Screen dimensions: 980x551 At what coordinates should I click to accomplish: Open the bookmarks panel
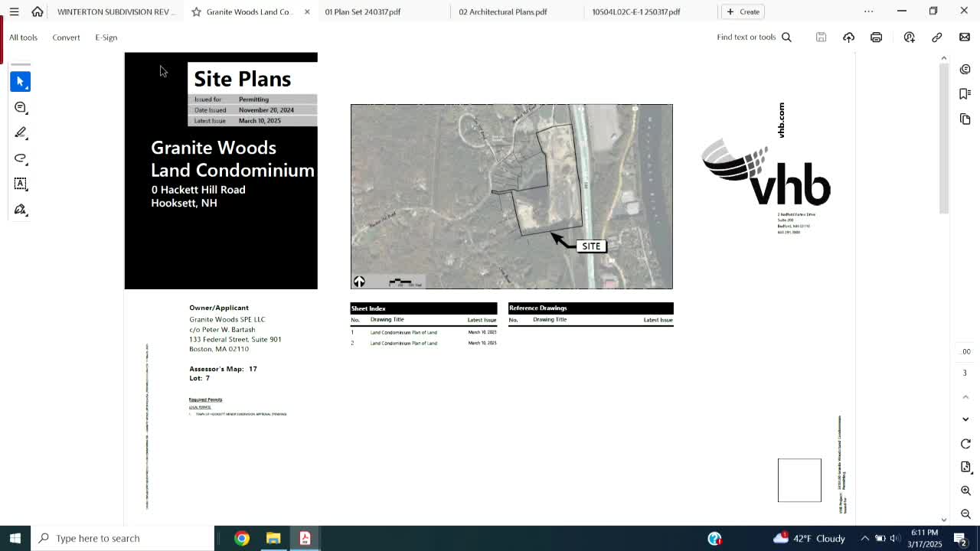click(x=965, y=93)
